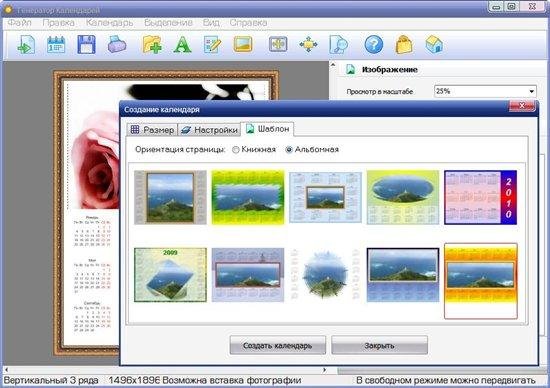Select the green letter A text tool

[x=182, y=45]
